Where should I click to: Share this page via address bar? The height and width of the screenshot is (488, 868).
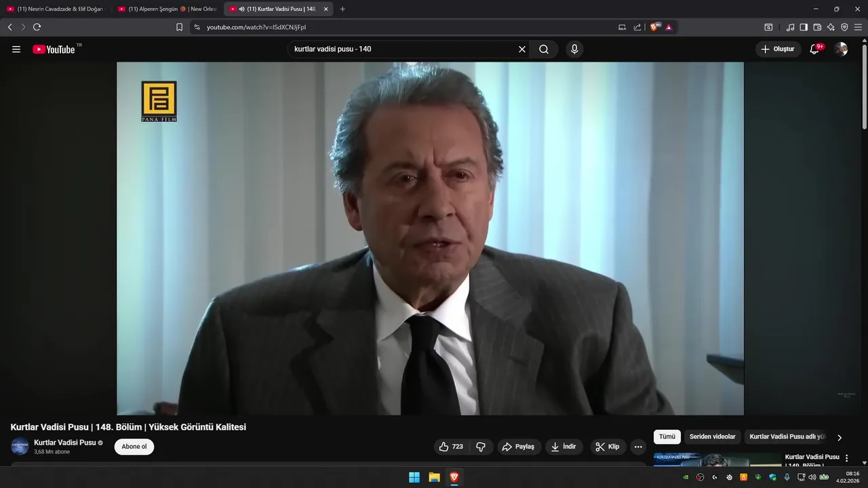(637, 27)
